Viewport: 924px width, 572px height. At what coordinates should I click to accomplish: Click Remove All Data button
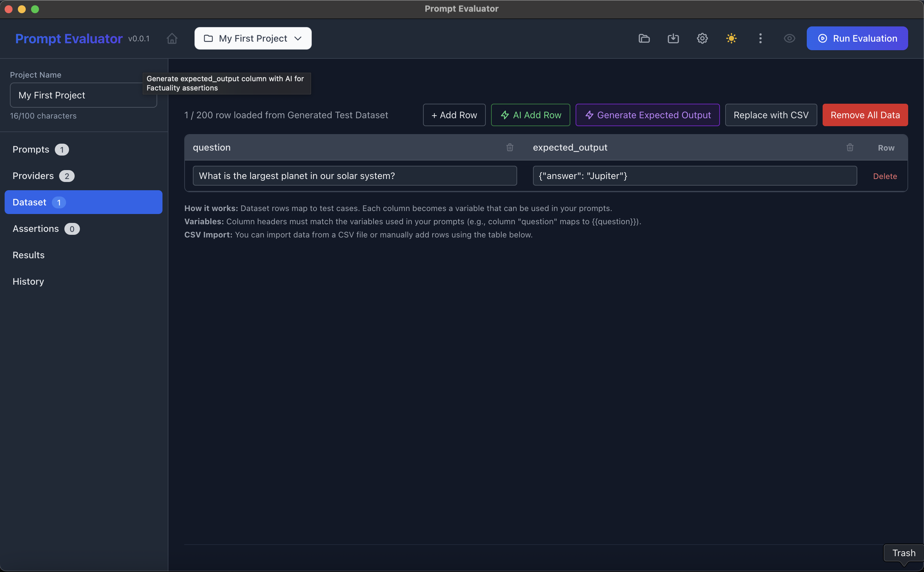coord(865,115)
